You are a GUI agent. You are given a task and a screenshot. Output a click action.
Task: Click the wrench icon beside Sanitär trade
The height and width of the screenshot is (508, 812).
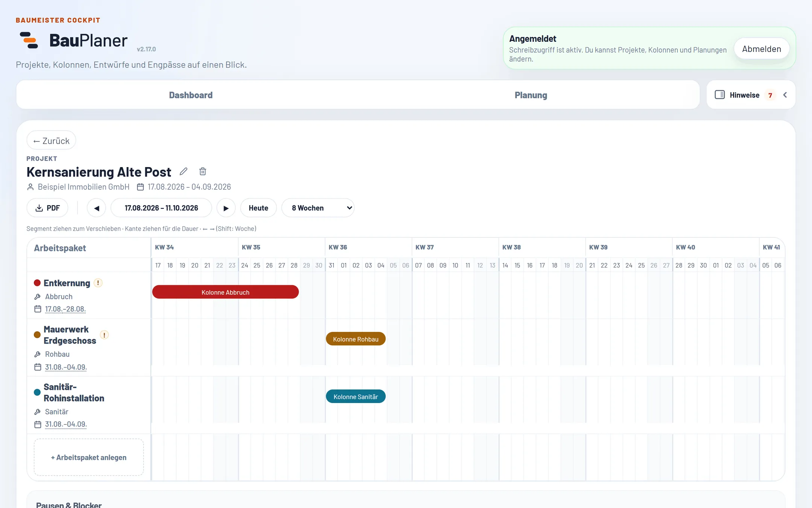tap(38, 412)
